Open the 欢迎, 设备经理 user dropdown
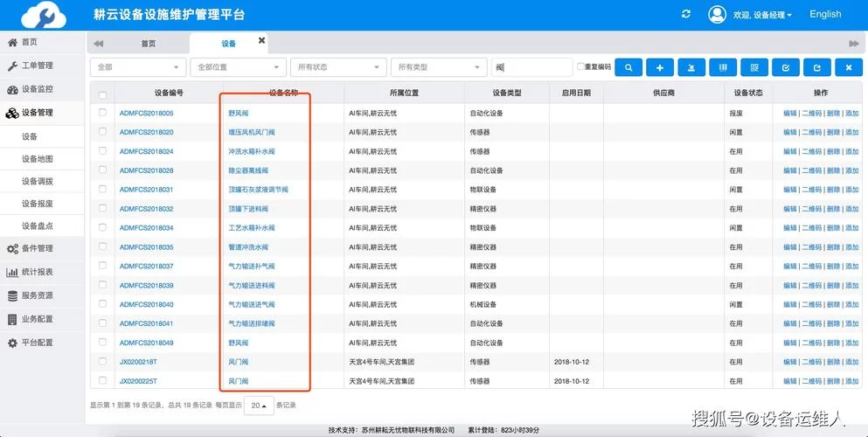This screenshot has width=868, height=437. click(x=762, y=15)
